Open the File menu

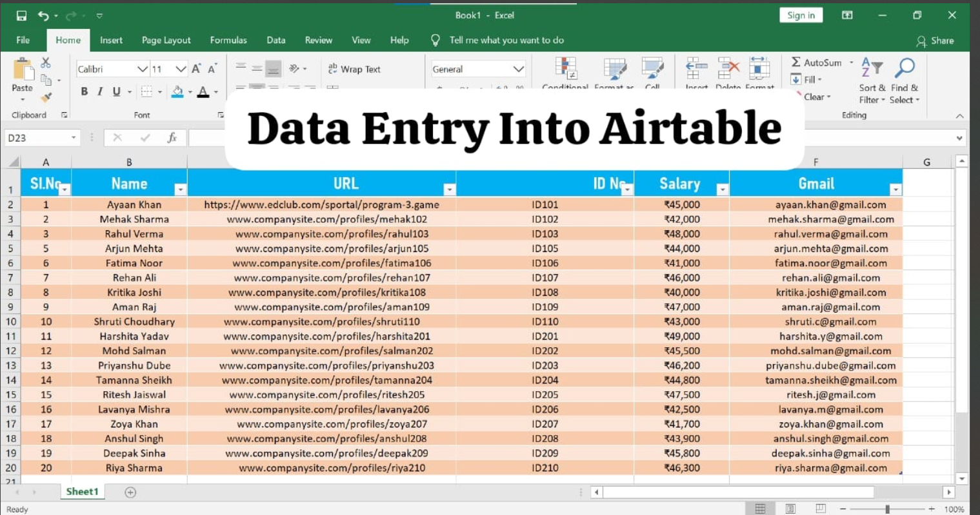coord(23,40)
